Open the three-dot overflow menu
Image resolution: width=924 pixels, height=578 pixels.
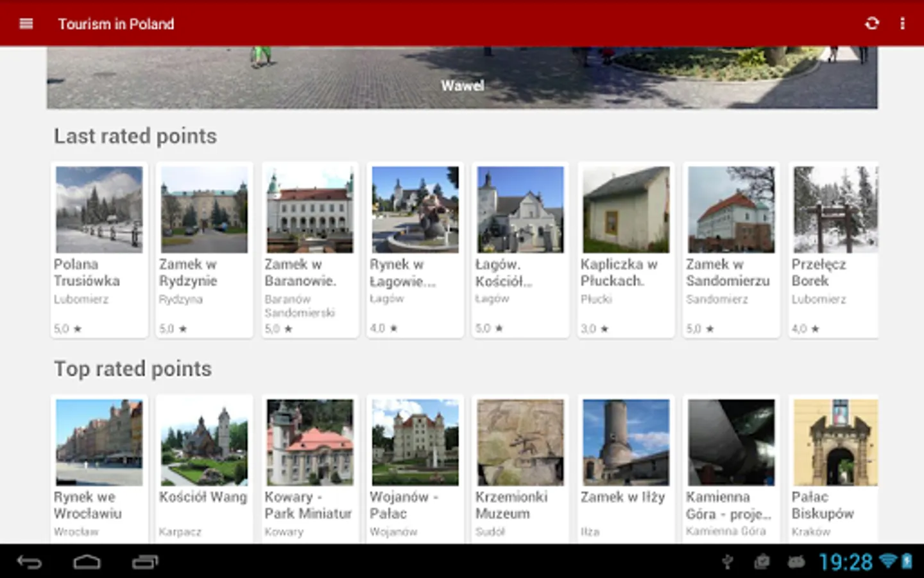pyautogui.click(x=902, y=24)
